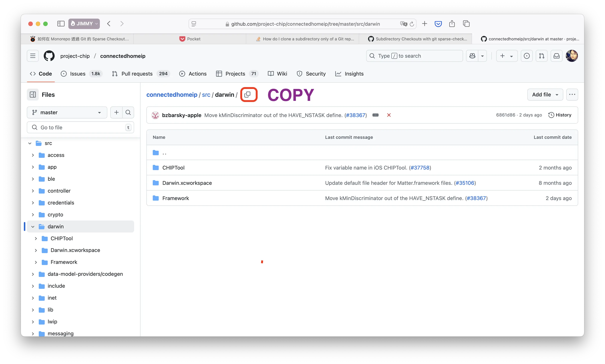Click the Safari address bar URL
The height and width of the screenshot is (364, 605).
click(305, 24)
